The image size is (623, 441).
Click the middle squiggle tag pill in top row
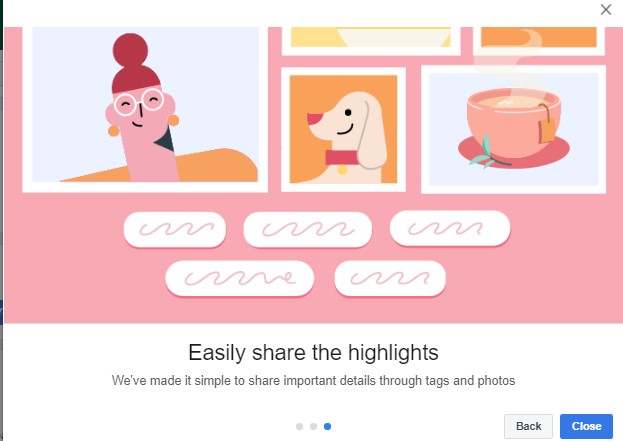tap(308, 229)
